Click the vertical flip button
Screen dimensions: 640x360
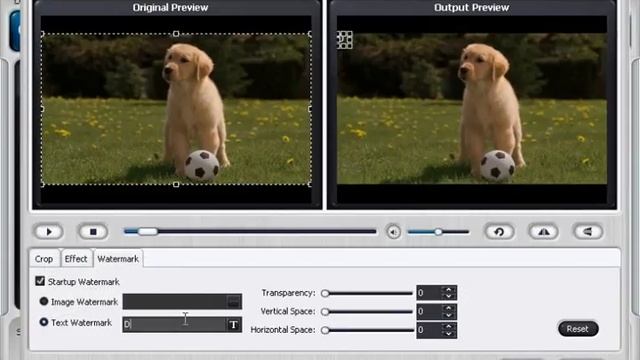(x=588, y=232)
